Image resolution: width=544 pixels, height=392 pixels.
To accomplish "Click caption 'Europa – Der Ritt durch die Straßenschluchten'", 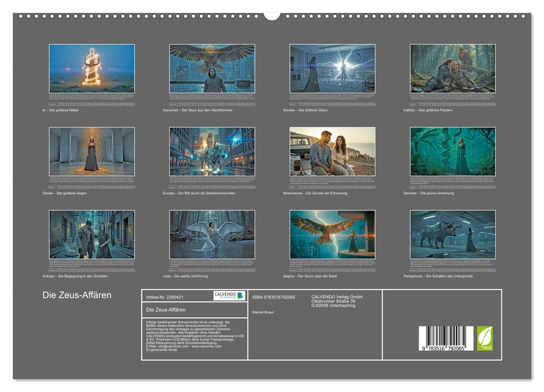I will [x=199, y=193].
